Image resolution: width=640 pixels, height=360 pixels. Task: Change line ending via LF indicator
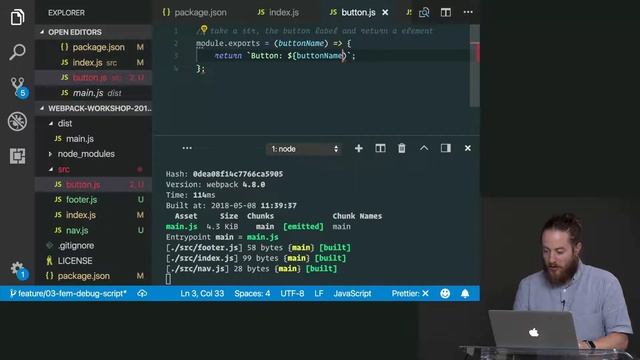(x=319, y=293)
